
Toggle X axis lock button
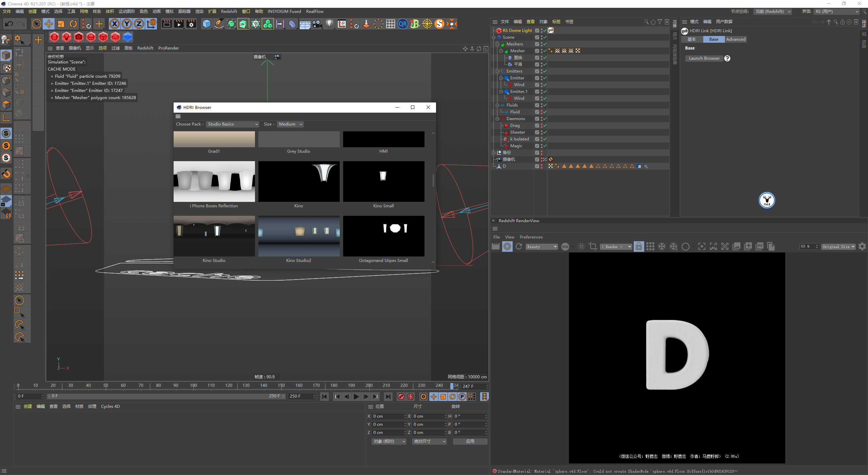tap(115, 24)
